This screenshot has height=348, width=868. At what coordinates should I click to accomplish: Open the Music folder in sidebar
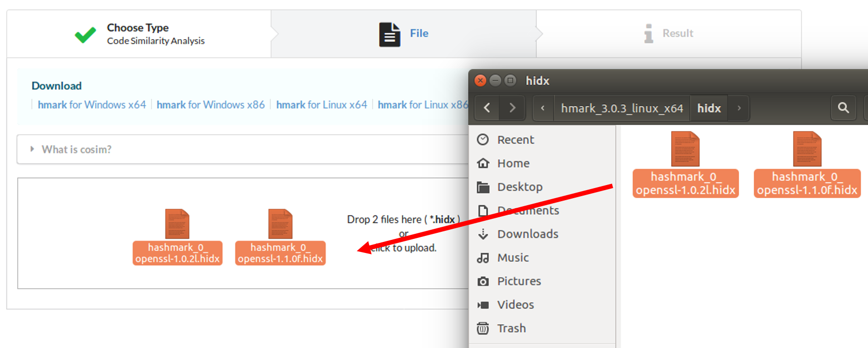point(513,257)
